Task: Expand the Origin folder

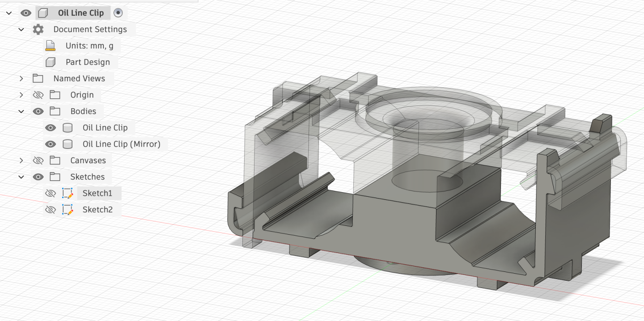Action: coord(21,95)
